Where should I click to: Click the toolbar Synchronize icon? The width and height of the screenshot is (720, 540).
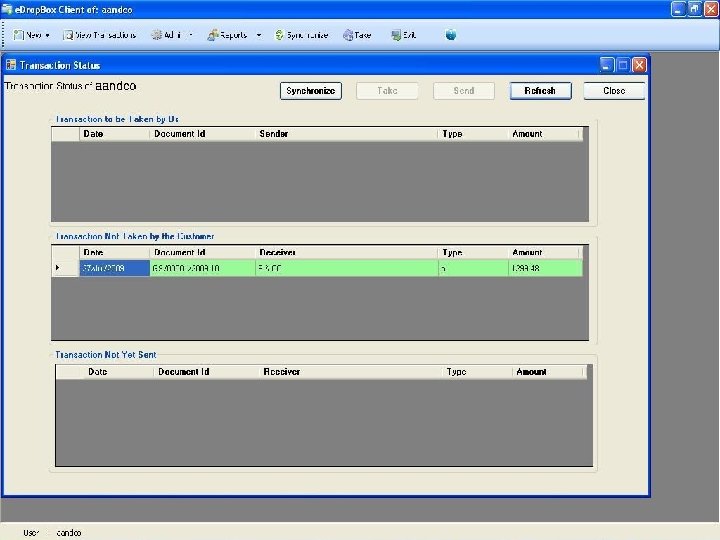[279, 35]
